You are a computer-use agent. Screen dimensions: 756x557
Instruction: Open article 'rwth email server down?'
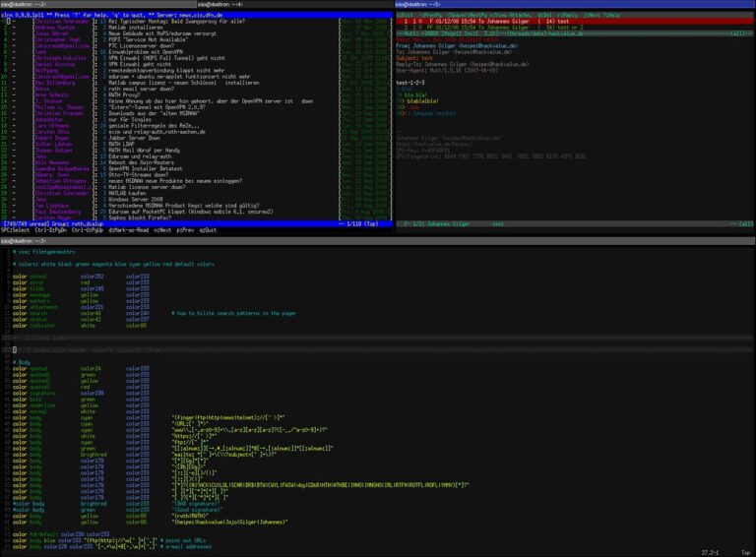[141, 89]
